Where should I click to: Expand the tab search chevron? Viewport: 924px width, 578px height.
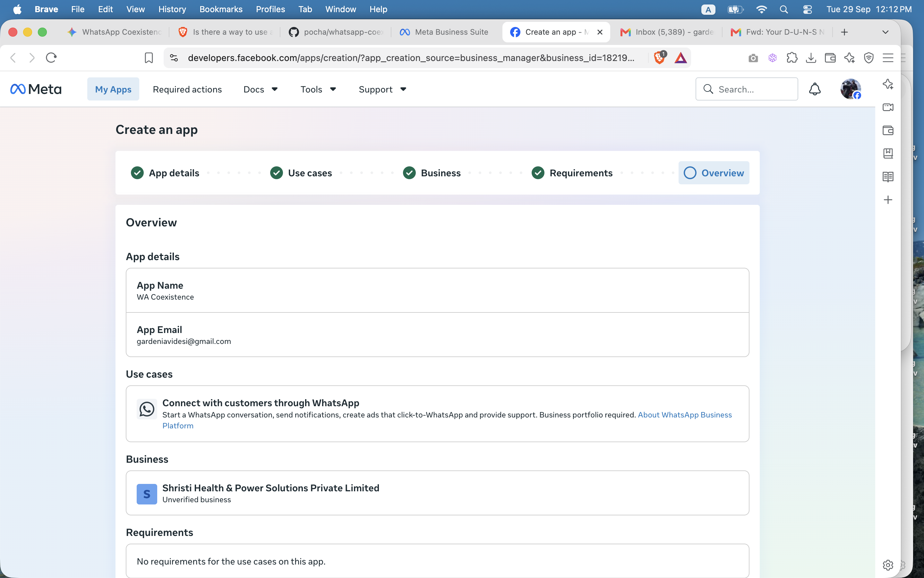click(886, 32)
